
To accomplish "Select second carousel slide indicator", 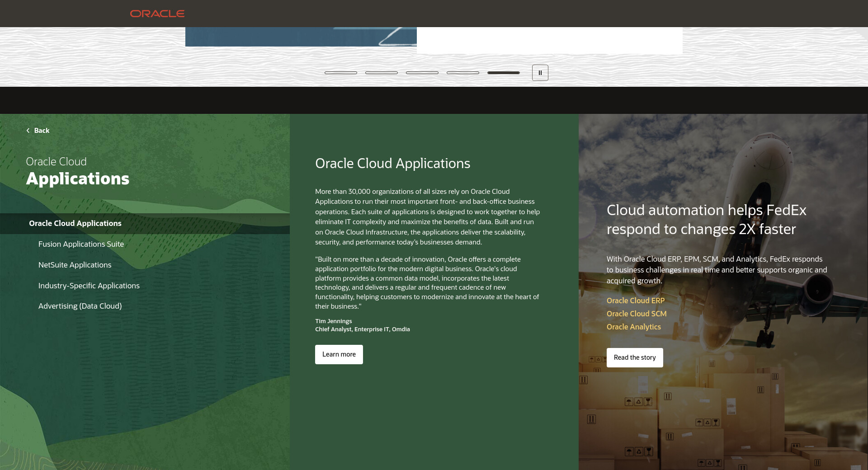I will (382, 73).
